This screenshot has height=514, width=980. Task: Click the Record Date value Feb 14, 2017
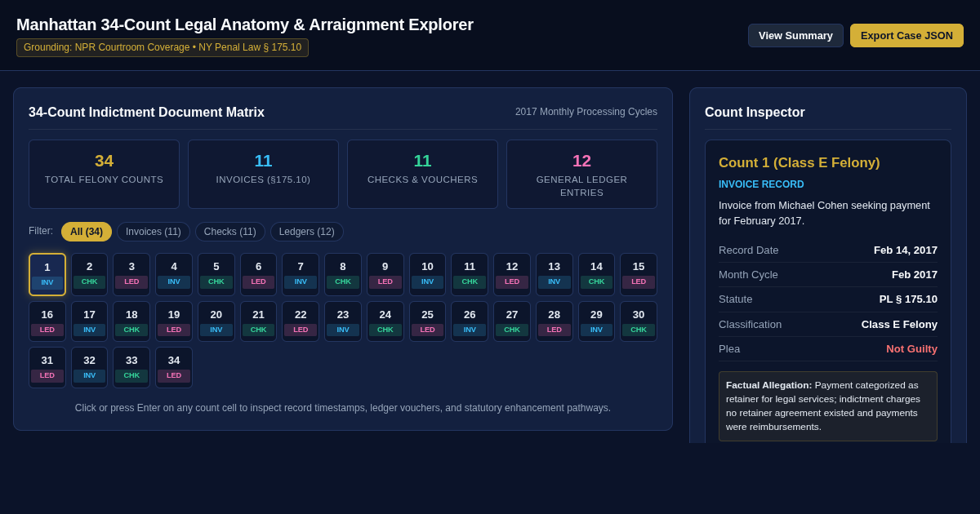pyautogui.click(x=906, y=250)
